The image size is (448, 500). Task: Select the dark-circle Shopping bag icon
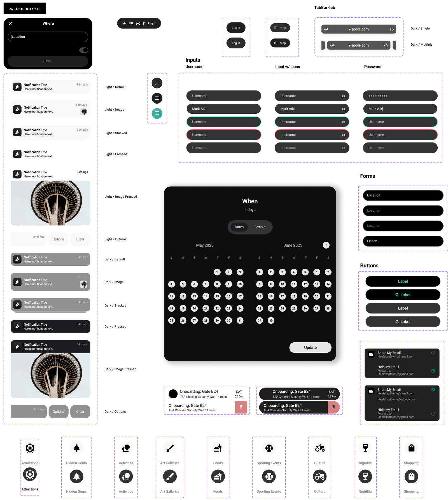(411, 476)
